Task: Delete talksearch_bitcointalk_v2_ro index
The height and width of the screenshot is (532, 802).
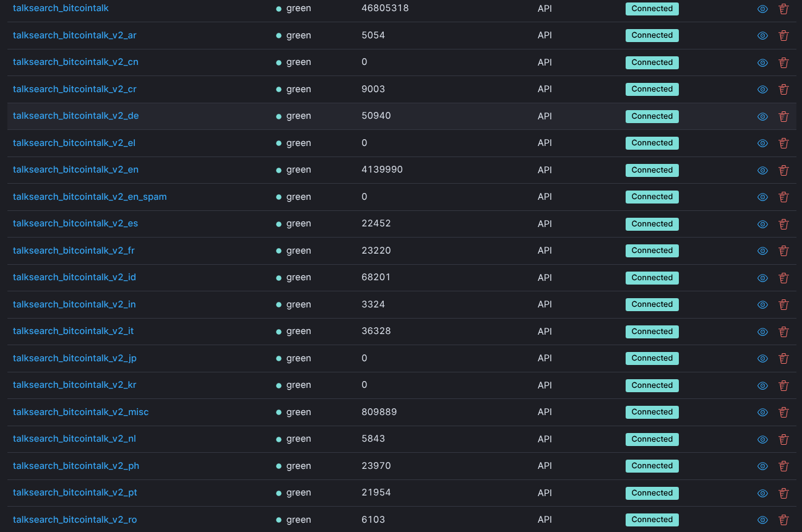Action: (783, 520)
